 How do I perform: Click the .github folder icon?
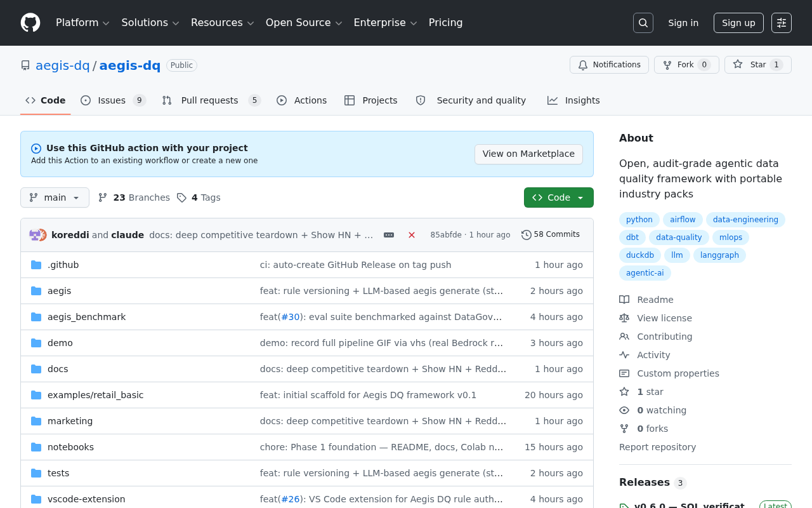[36, 265]
